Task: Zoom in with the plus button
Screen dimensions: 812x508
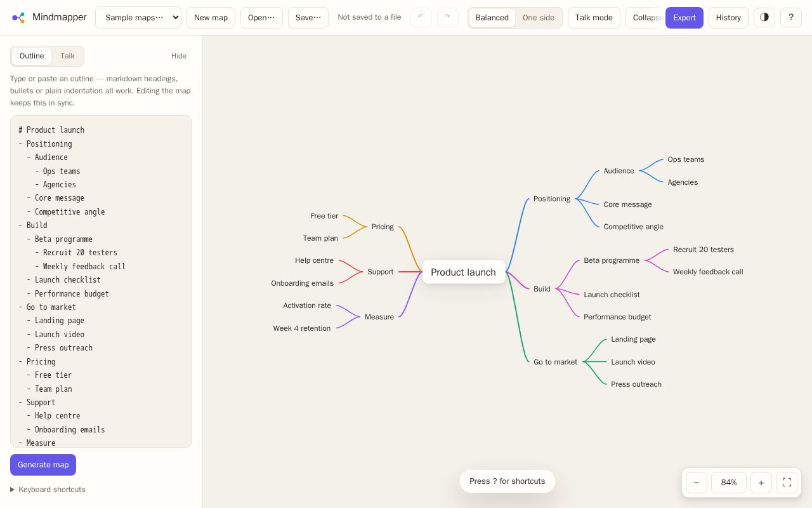Action: click(x=761, y=483)
